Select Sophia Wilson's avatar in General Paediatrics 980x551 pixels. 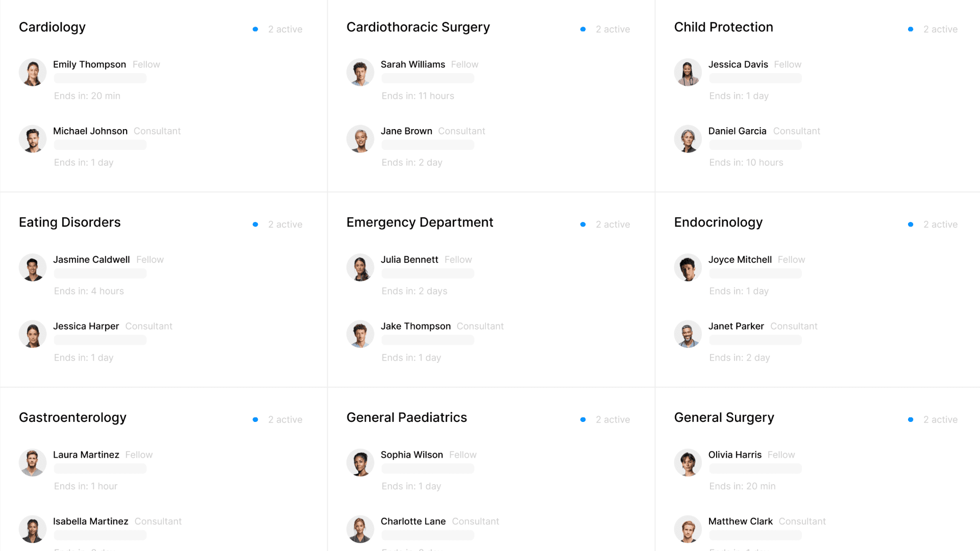pos(360,462)
